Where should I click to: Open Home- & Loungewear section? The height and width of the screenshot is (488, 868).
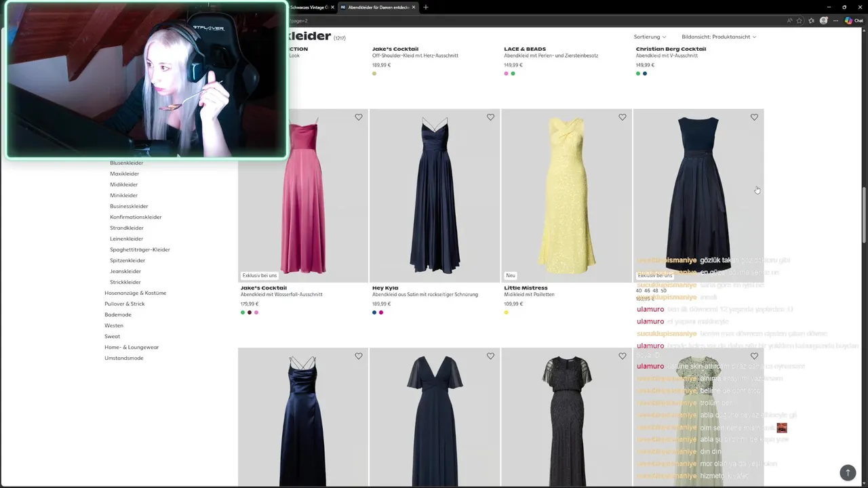coord(132,347)
